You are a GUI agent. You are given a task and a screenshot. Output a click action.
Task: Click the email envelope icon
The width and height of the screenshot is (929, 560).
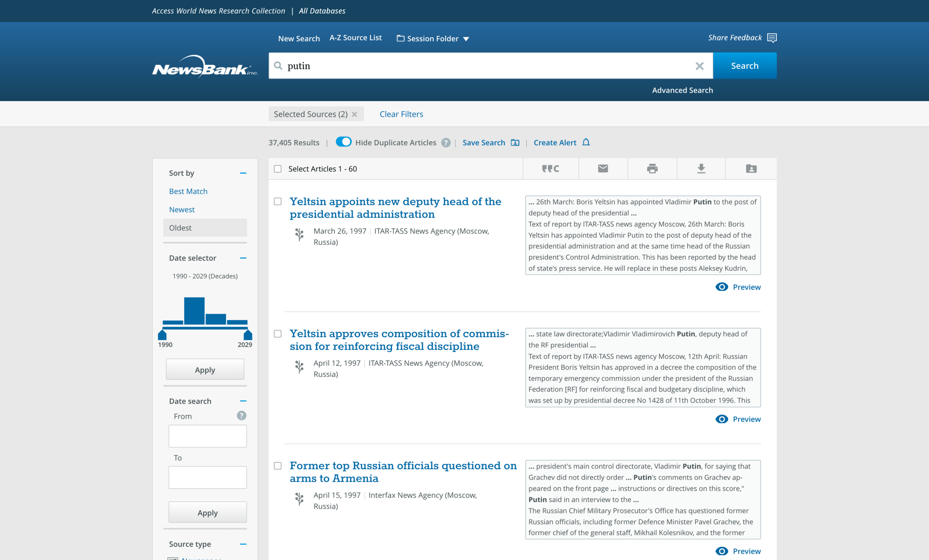tap(603, 168)
